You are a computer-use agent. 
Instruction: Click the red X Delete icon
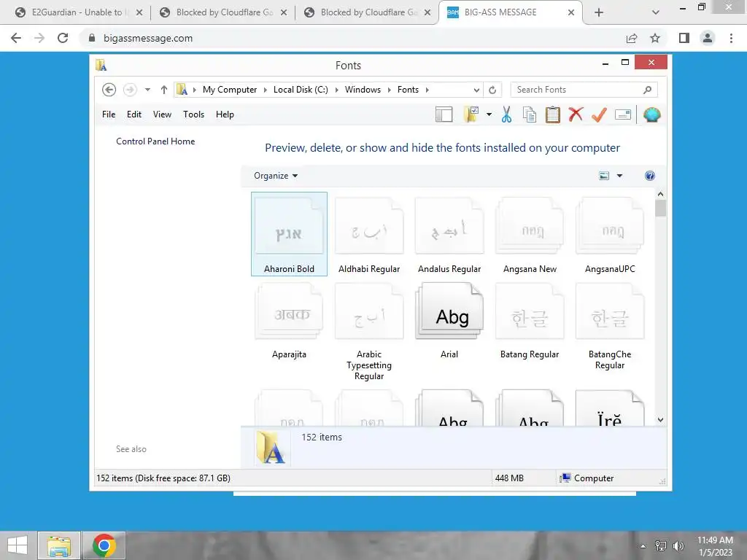pos(576,114)
